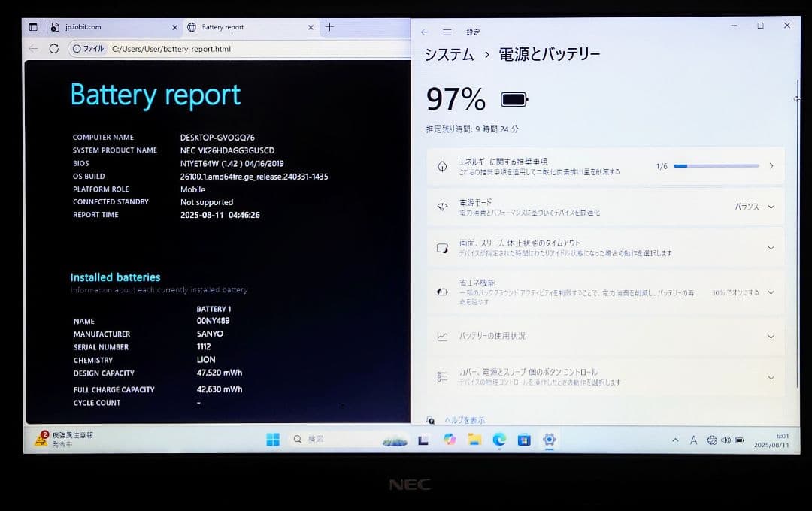The image size is (812, 511).
Task: Expand the sleep timeout settings chevron
Action: tap(770, 249)
